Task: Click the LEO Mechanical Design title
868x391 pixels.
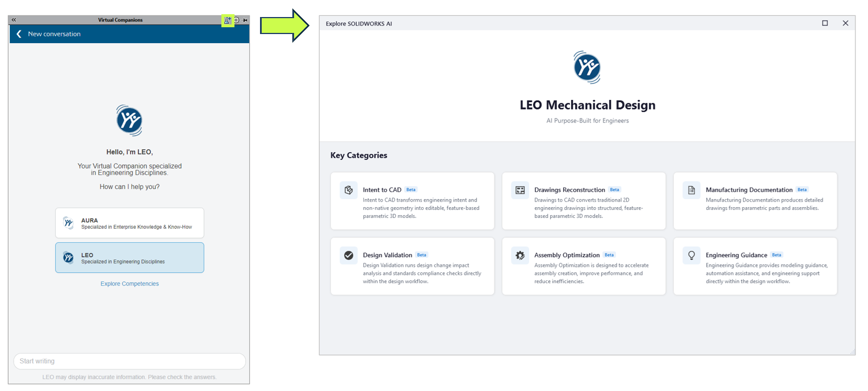Action: pos(588,105)
